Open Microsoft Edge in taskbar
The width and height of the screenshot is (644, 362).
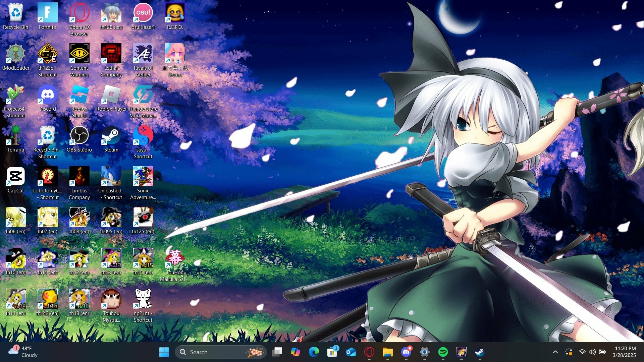314,352
